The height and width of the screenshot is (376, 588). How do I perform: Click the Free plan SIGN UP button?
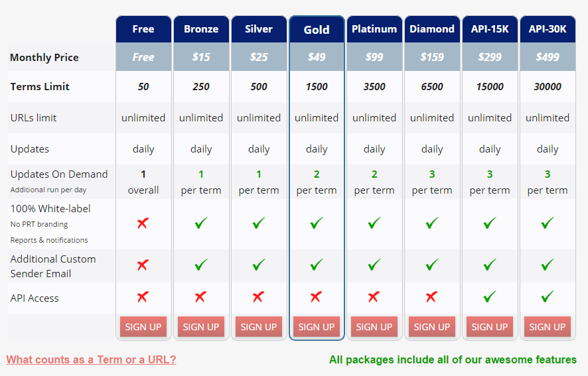[143, 327]
